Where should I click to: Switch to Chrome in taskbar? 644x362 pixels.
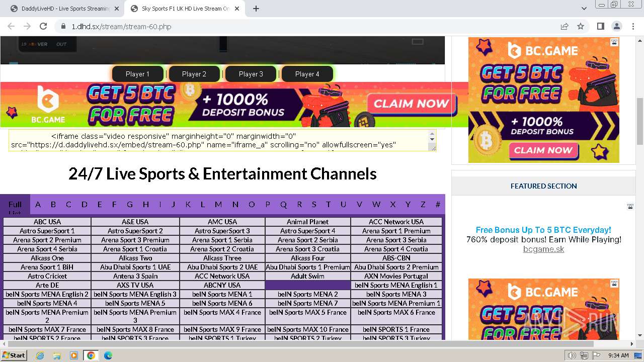click(91, 355)
